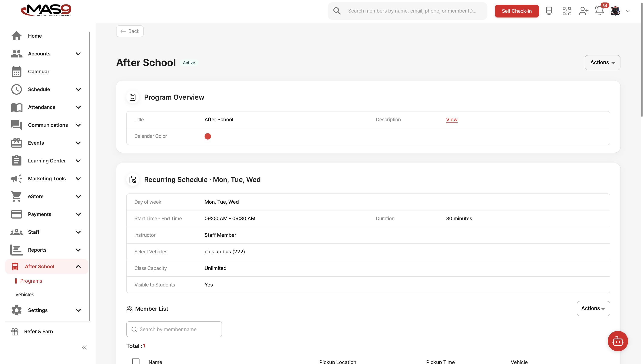
Task: Click the Calendar icon in sidebar
Action: click(x=17, y=72)
